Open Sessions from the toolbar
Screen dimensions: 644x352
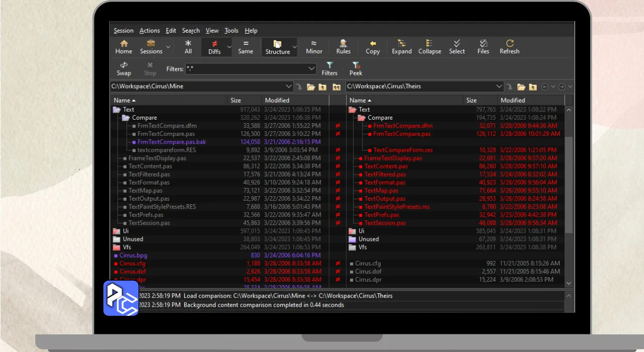pos(151,47)
